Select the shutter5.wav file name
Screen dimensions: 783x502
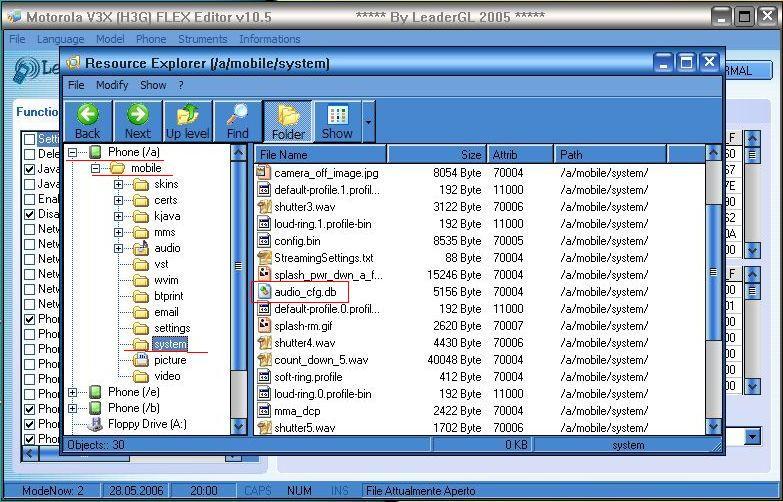click(x=305, y=428)
